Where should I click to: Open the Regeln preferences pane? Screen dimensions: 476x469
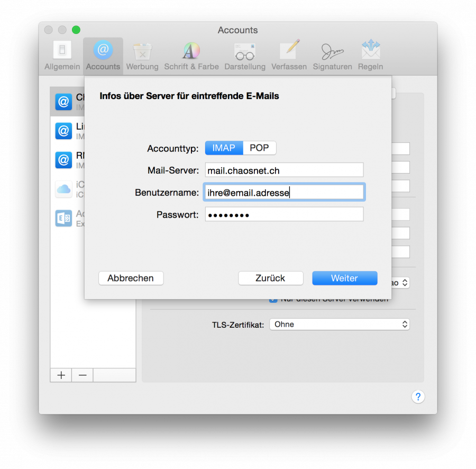pyautogui.click(x=370, y=55)
